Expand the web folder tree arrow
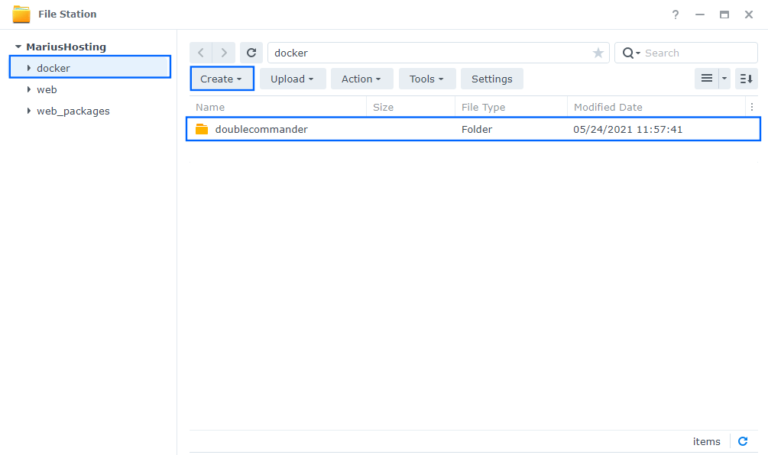Screen dimensions: 768x455 coord(29,90)
